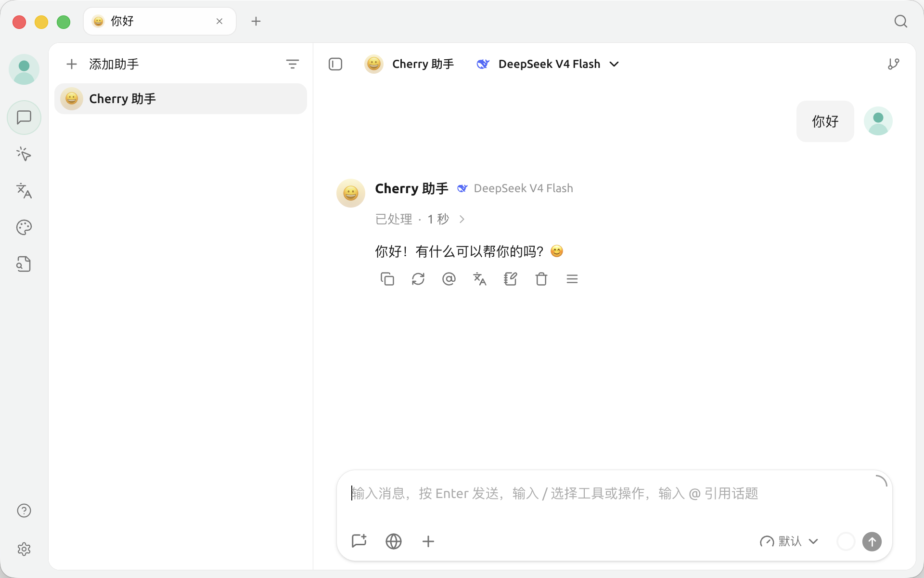The image size is (924, 578).
Task: Open the user profile avatar in sidebar
Action: point(24,69)
